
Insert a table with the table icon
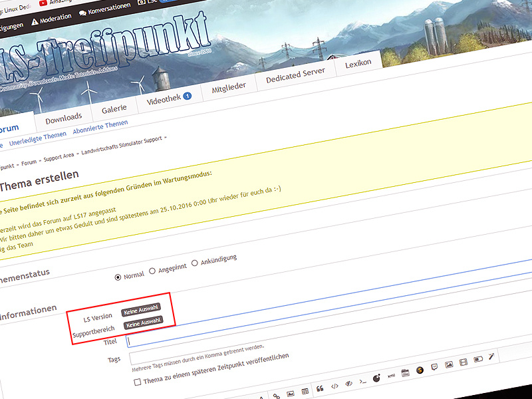305,391
